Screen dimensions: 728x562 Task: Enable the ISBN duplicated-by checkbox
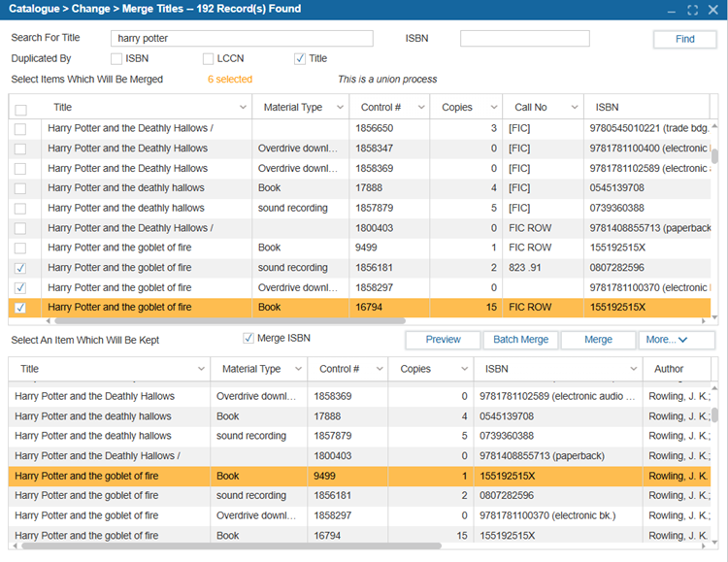tap(116, 59)
